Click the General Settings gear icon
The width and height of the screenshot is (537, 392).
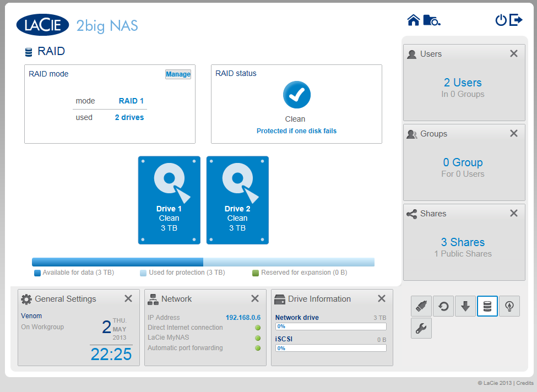[x=26, y=299]
